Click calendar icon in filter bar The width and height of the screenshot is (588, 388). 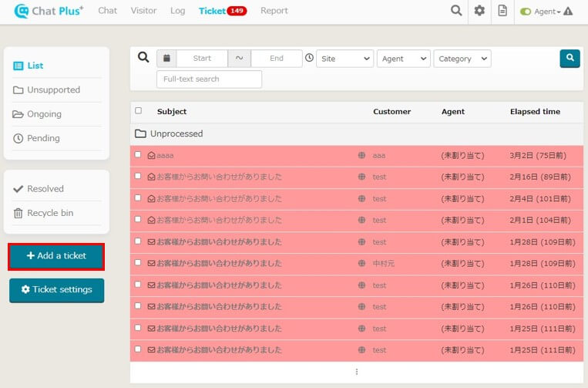point(166,58)
